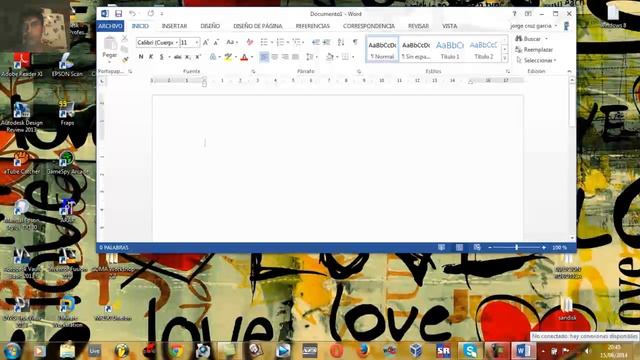Switch to the CORRESPONDENCIA tab

click(369, 26)
